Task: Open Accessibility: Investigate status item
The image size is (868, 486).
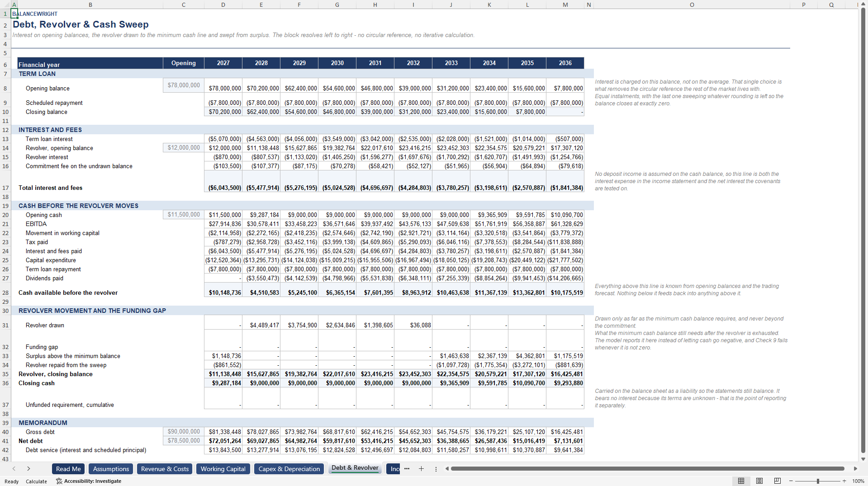Action: 89,481
